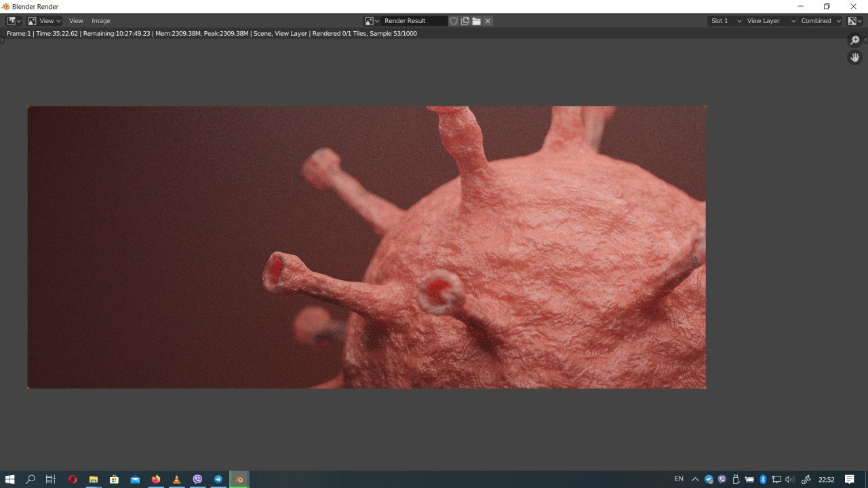Image resolution: width=868 pixels, height=488 pixels.
Task: Click the volume speaker tray icon
Action: (x=789, y=479)
